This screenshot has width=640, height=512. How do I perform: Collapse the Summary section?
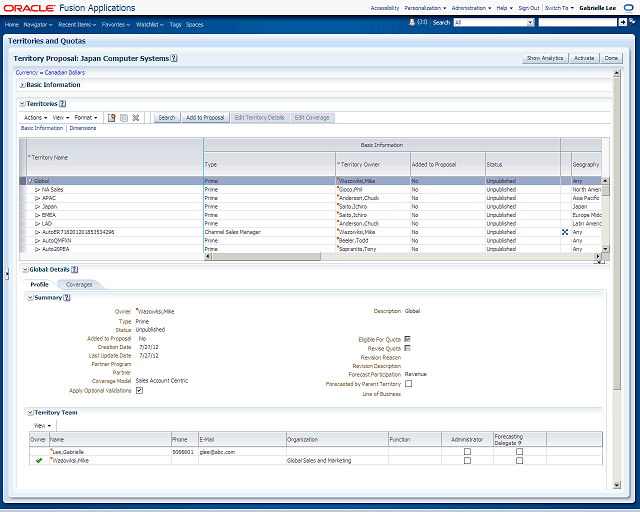point(30,298)
